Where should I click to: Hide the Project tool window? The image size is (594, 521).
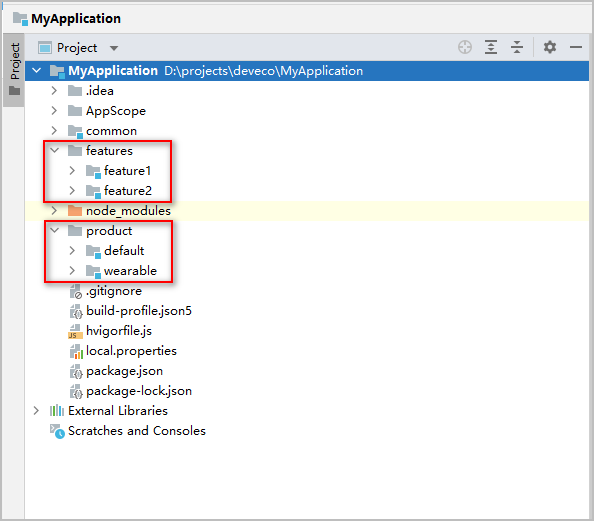pyautogui.click(x=576, y=47)
